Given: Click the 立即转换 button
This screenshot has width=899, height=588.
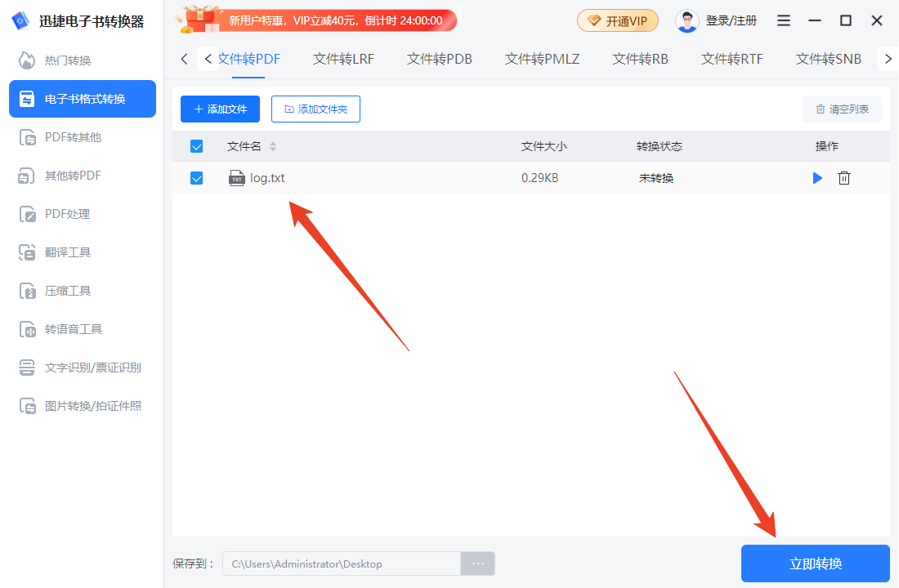Looking at the screenshot, I should pos(816,563).
